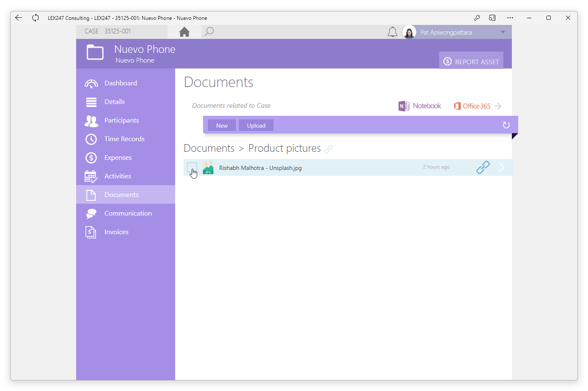
Task: View Invoices
Action: pyautogui.click(x=126, y=232)
